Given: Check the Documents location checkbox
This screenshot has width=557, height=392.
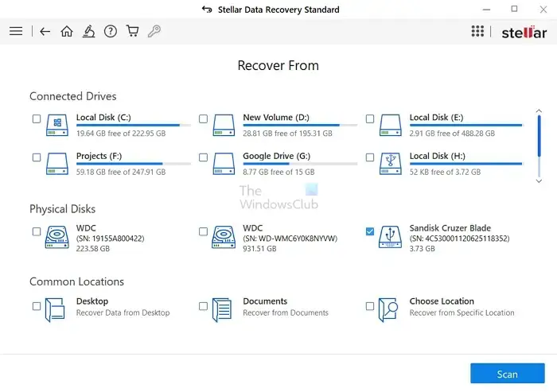Looking at the screenshot, I should click(x=203, y=306).
